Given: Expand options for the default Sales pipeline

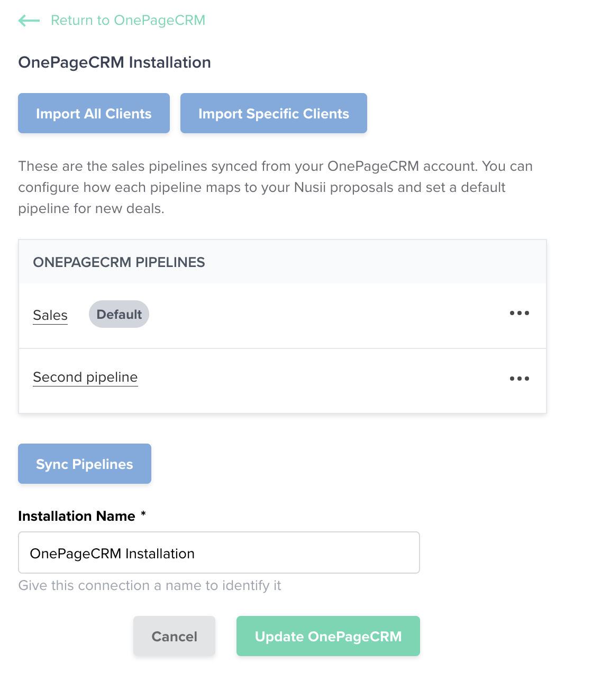Looking at the screenshot, I should pos(520,314).
